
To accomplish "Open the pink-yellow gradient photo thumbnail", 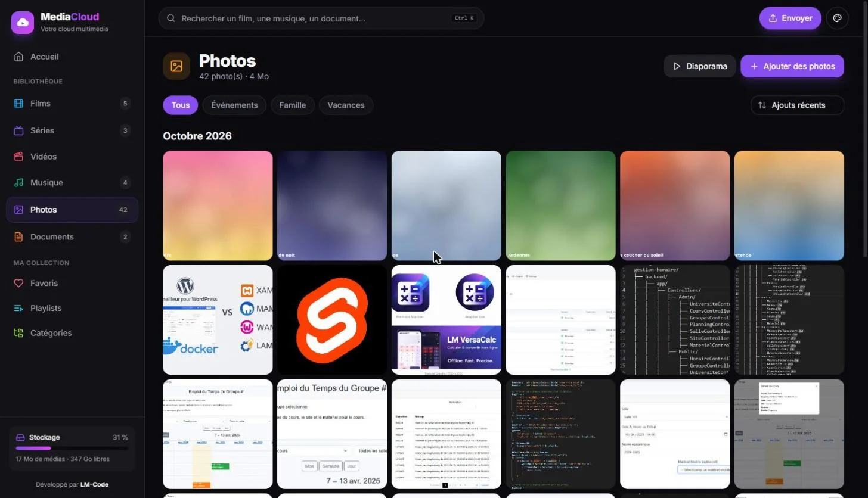I will (218, 206).
